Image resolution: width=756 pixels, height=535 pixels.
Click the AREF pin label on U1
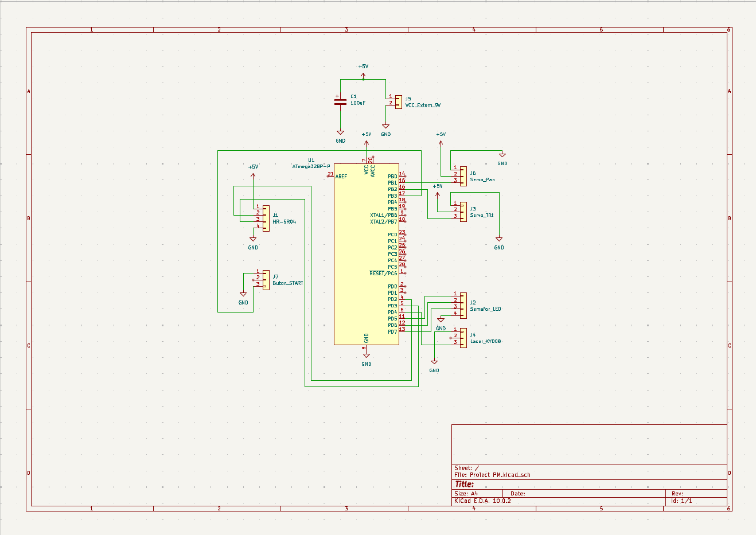click(x=341, y=177)
